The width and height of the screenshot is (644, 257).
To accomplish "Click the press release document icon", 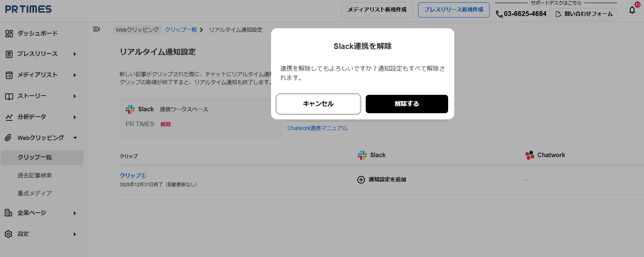I will [9, 54].
